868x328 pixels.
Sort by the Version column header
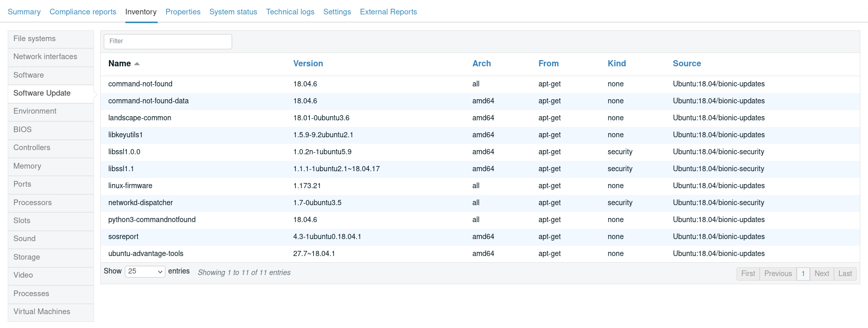308,64
